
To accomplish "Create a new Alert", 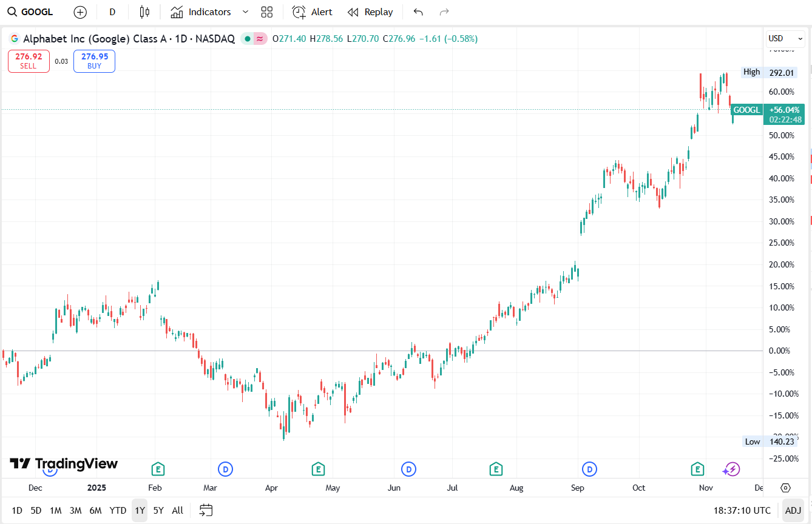I will 313,12.
